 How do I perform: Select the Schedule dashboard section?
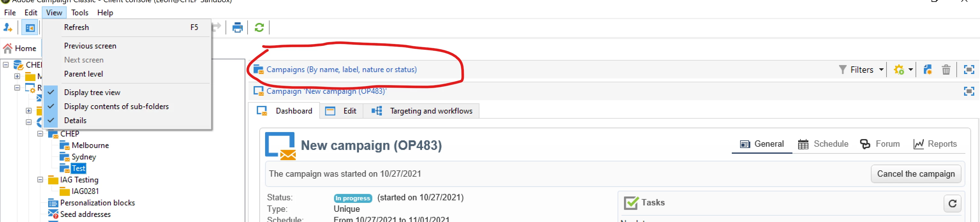point(823,144)
